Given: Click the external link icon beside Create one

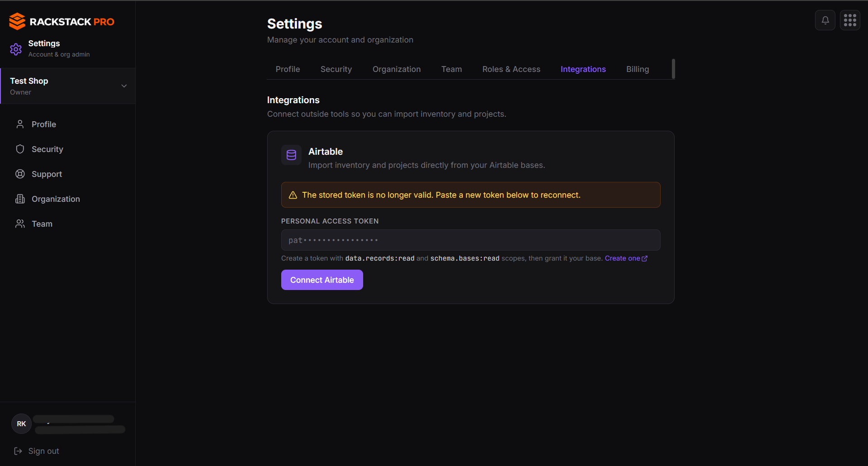Looking at the screenshot, I should (x=645, y=258).
